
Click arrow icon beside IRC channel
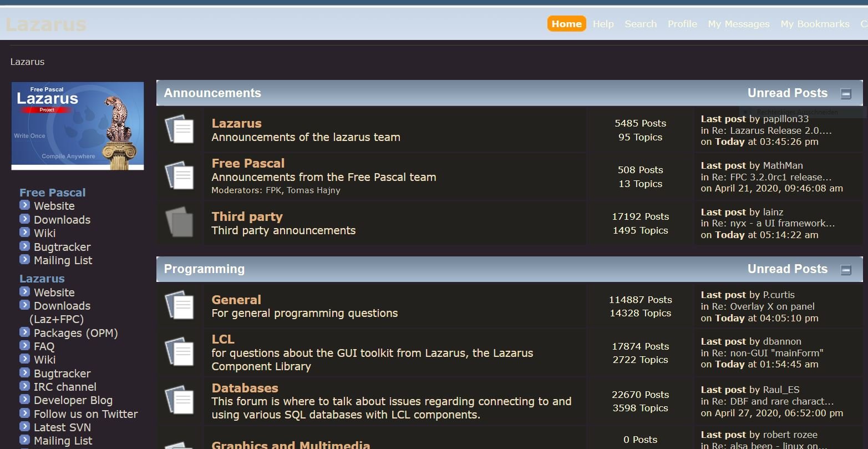pyautogui.click(x=24, y=386)
